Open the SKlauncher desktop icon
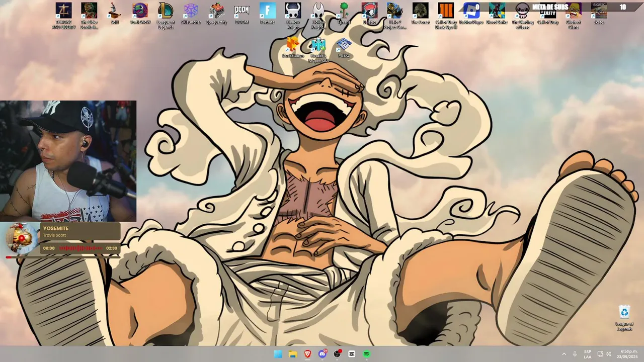 tap(191, 14)
